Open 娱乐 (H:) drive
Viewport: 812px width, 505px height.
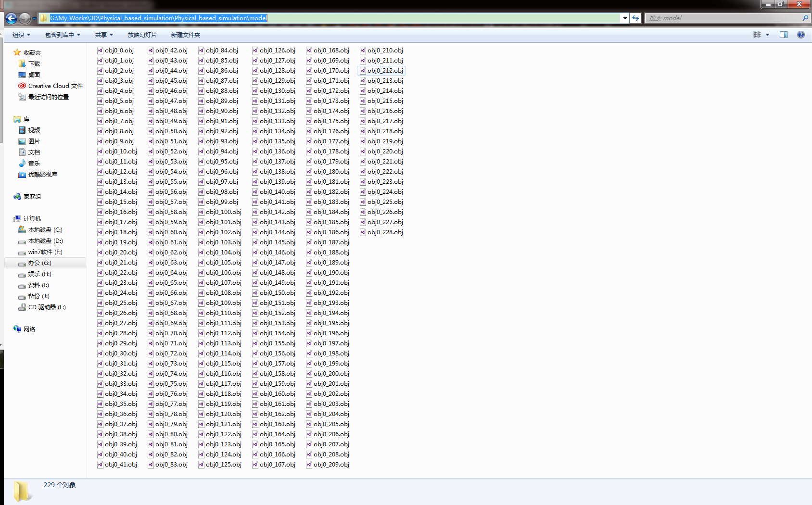click(35, 274)
